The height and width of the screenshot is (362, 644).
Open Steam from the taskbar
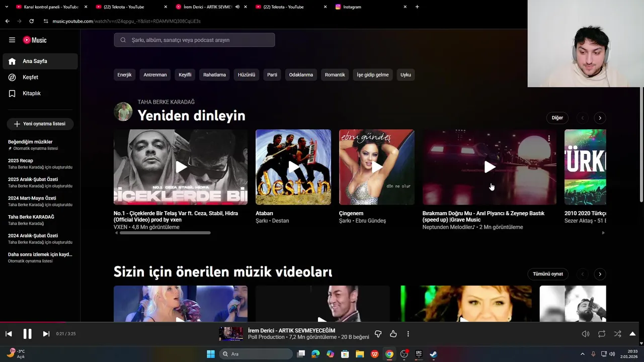[x=433, y=354]
